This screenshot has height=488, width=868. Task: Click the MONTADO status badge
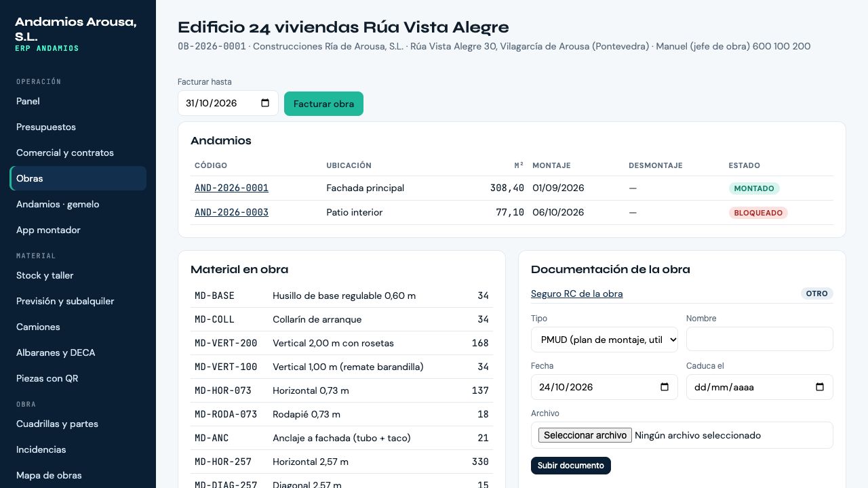(x=754, y=188)
